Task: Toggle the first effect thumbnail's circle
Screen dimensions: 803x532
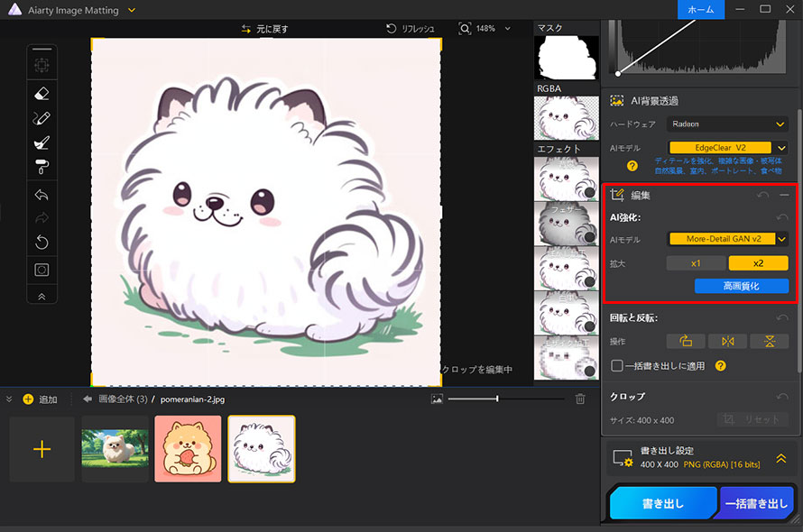Action: (x=589, y=193)
